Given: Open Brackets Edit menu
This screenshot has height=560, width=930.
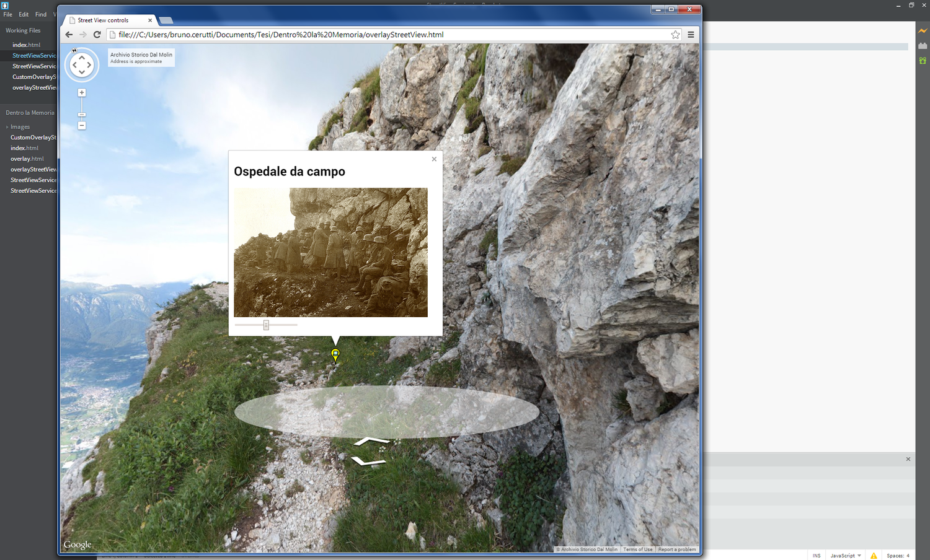Looking at the screenshot, I should [24, 14].
